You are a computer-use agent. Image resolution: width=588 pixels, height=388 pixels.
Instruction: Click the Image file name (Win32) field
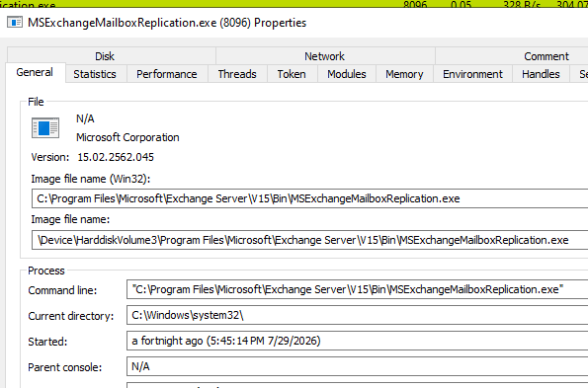pos(309,198)
